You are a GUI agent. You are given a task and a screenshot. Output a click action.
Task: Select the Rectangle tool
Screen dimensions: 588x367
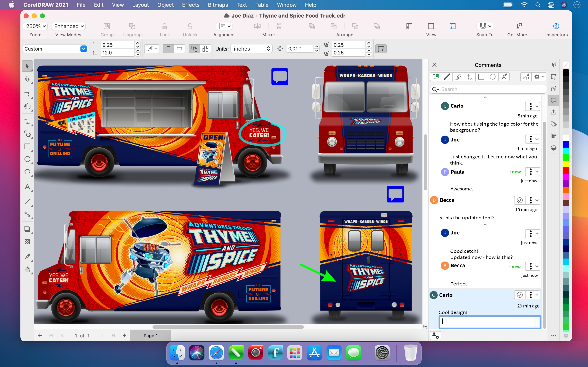click(x=28, y=147)
